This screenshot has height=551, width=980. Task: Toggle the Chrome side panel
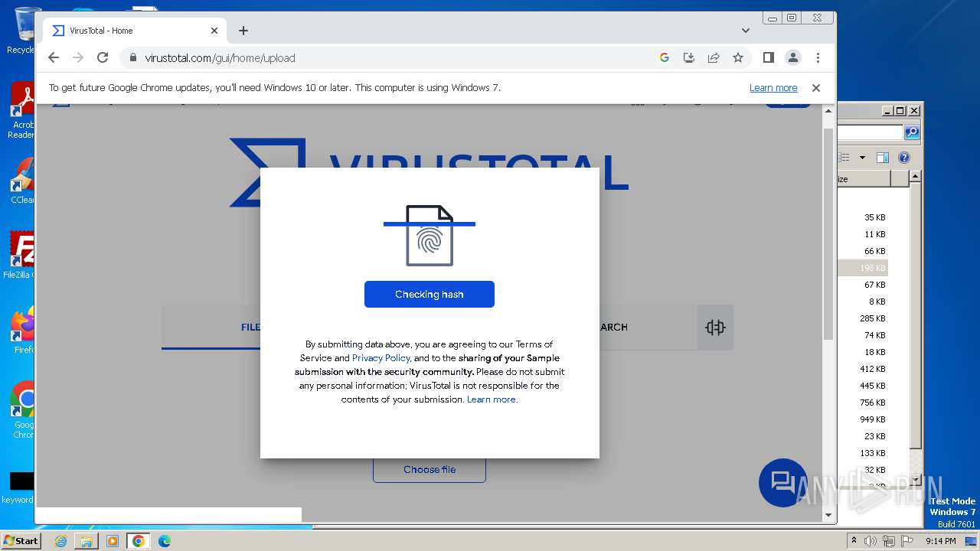pyautogui.click(x=769, y=57)
